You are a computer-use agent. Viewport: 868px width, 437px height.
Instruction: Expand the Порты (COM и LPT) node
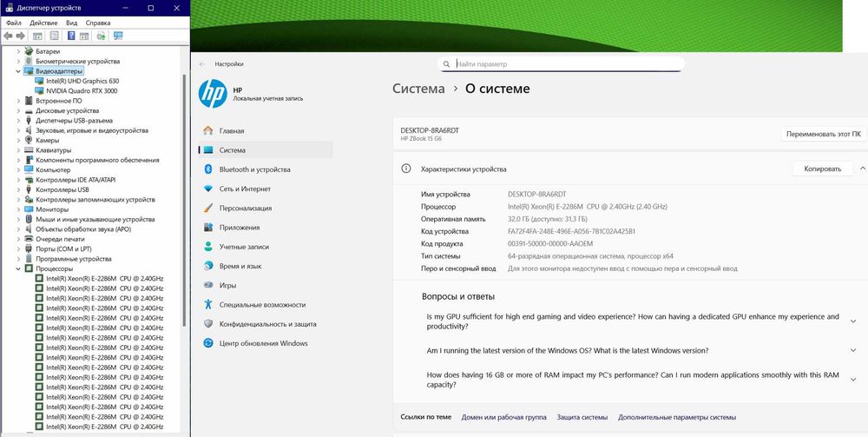pyautogui.click(x=18, y=249)
